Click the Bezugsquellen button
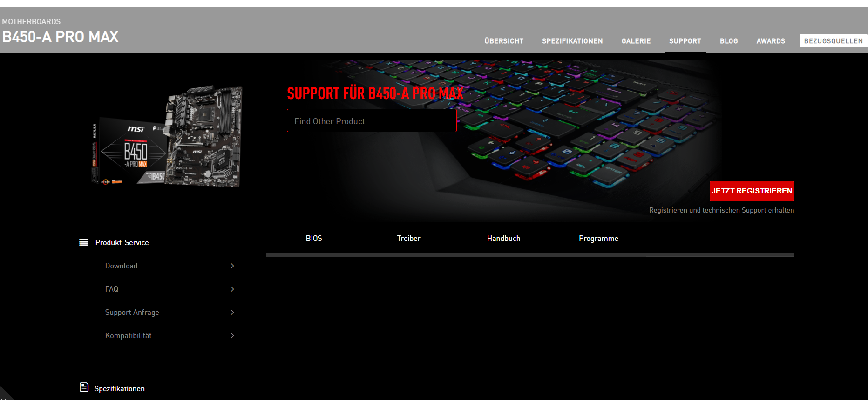Viewport: 868px width, 400px height. (x=834, y=41)
